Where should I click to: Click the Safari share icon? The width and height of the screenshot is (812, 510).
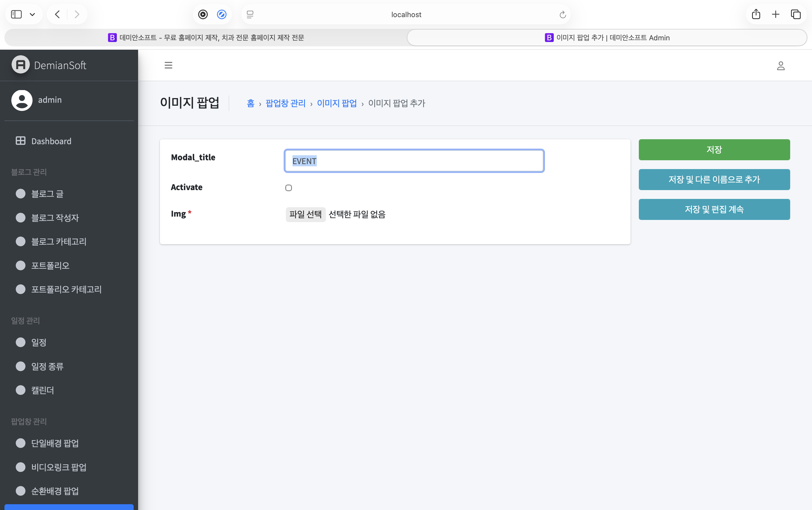click(756, 14)
